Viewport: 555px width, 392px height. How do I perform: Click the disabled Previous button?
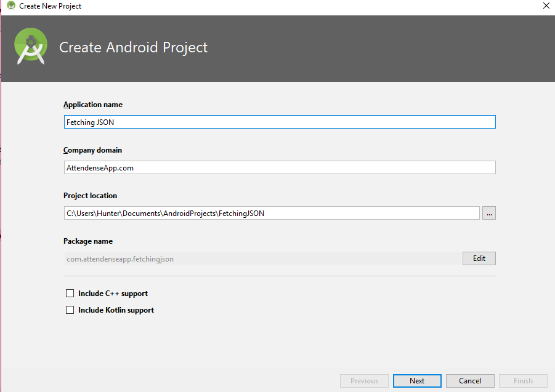coord(364,381)
